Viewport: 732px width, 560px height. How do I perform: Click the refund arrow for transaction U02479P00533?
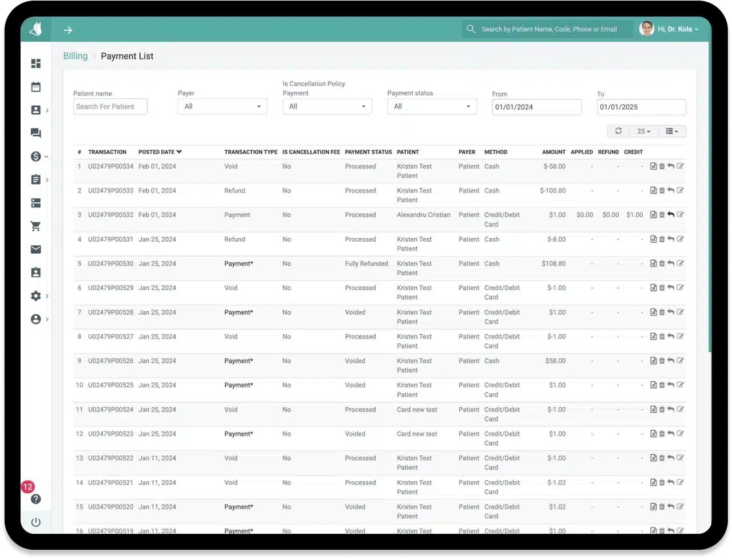(x=671, y=191)
